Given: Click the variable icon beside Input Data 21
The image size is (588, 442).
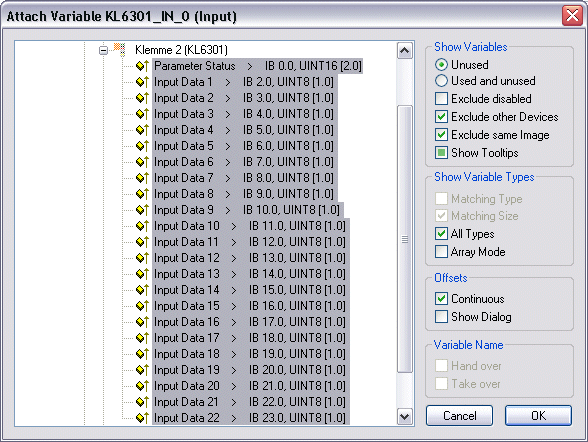Looking at the screenshot, I should [x=142, y=402].
